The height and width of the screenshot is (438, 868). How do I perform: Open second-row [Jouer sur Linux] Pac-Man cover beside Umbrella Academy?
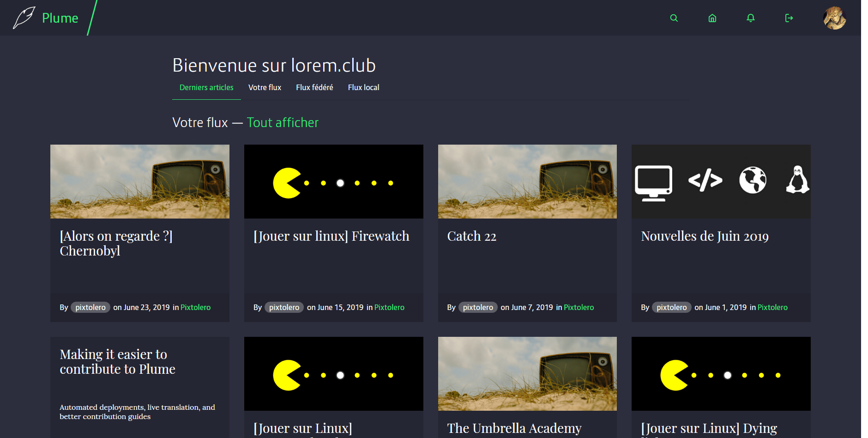tap(334, 374)
